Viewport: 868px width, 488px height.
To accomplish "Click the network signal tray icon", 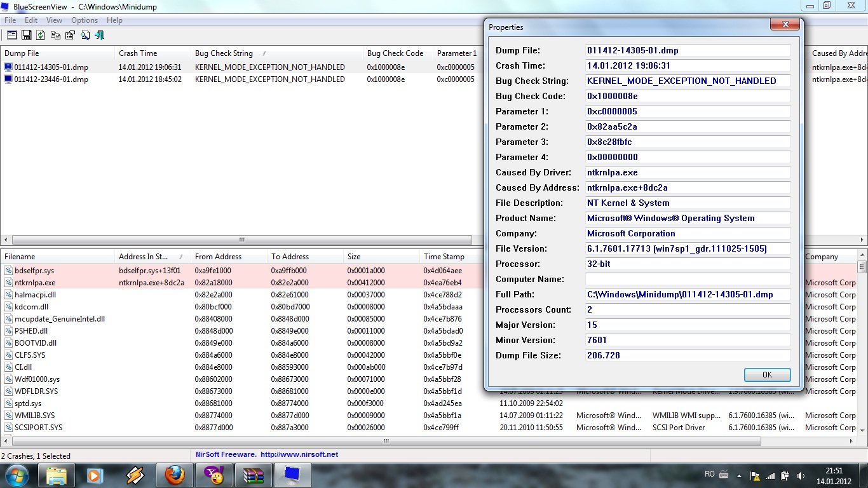I will pos(770,475).
